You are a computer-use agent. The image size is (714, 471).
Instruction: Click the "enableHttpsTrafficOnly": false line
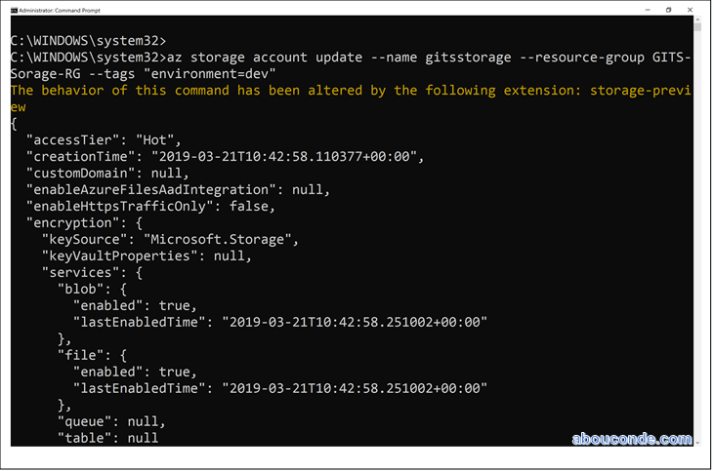tap(150, 205)
